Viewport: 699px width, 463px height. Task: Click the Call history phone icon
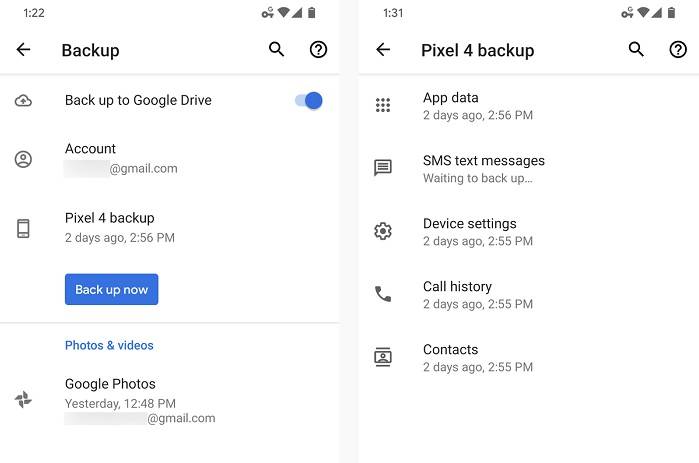coord(383,294)
